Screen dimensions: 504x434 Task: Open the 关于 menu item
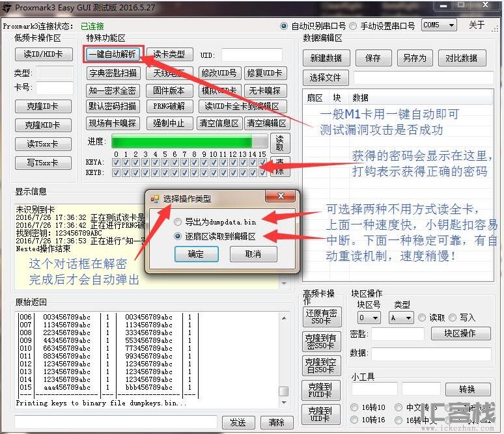pyautogui.click(x=477, y=25)
